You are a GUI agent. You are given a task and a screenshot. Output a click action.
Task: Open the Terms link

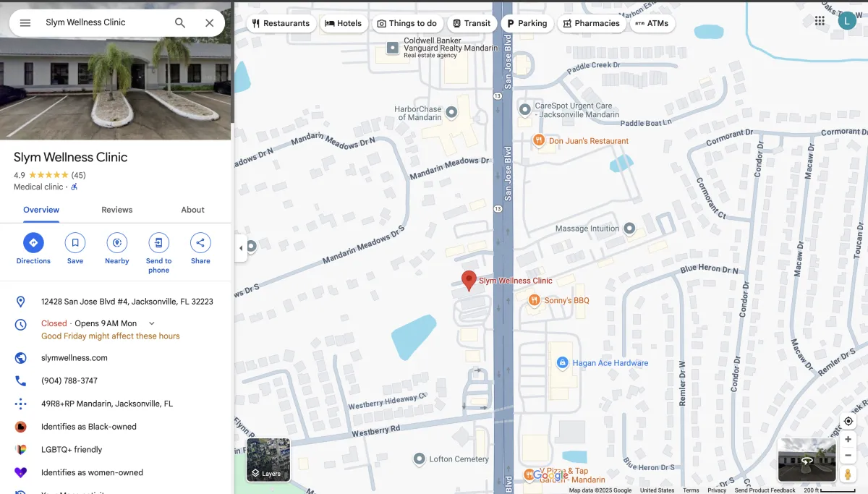692,490
